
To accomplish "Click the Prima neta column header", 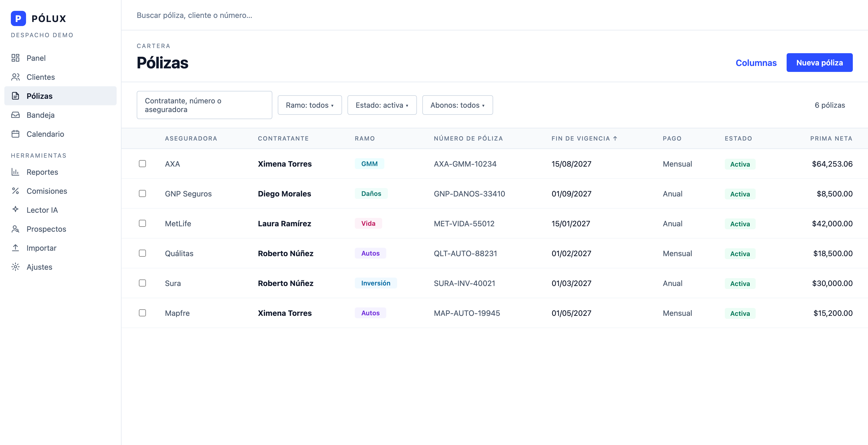I will pos(831,138).
